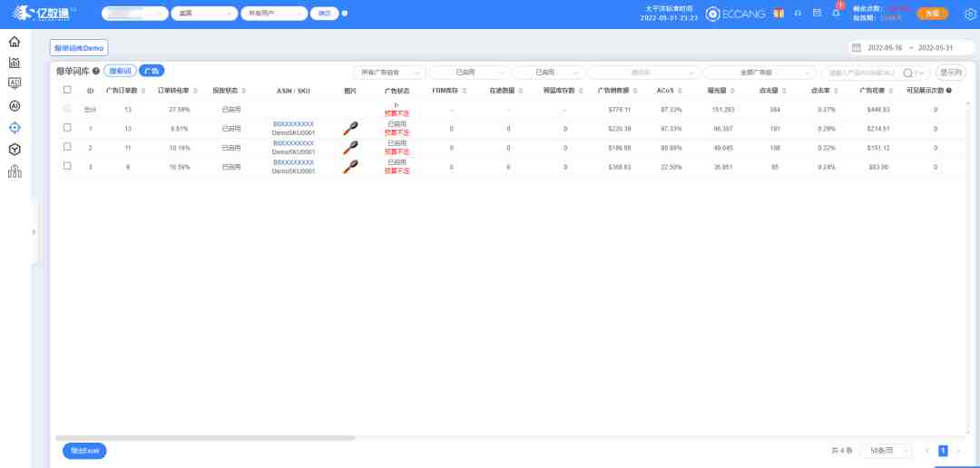Viewport: 980px width, 468px height.
Task: Click the product search input field
Action: (x=863, y=73)
